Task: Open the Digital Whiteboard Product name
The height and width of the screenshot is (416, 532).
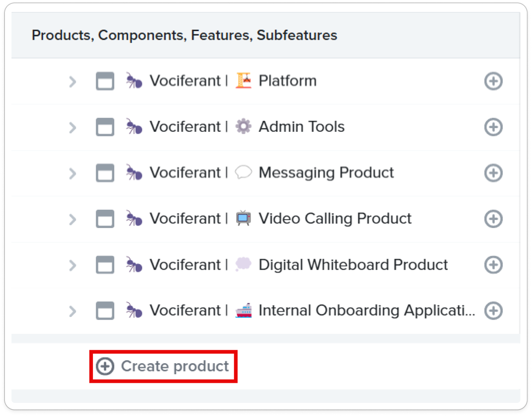Action: click(353, 265)
